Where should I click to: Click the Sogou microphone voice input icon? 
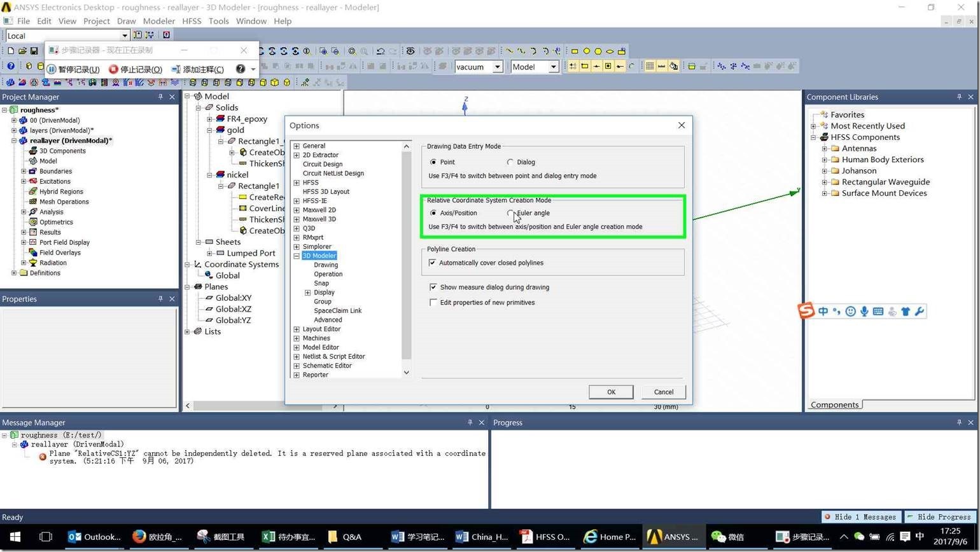point(864,311)
